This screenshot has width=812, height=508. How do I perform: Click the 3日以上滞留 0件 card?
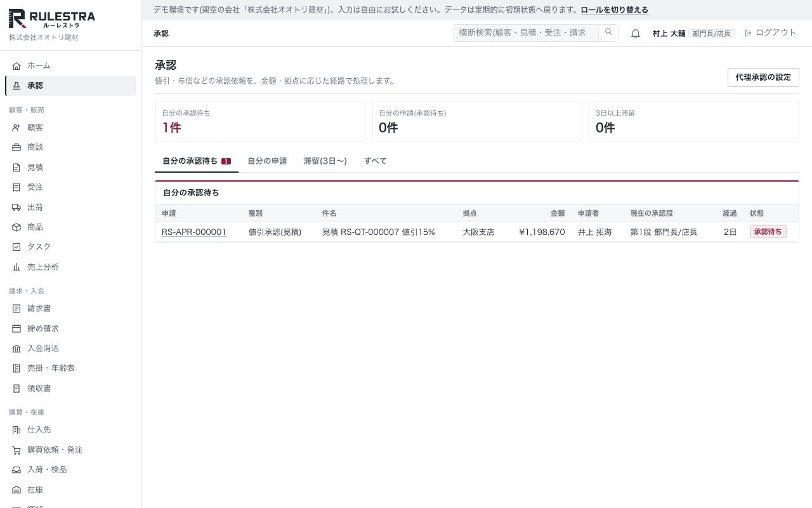pos(694,122)
